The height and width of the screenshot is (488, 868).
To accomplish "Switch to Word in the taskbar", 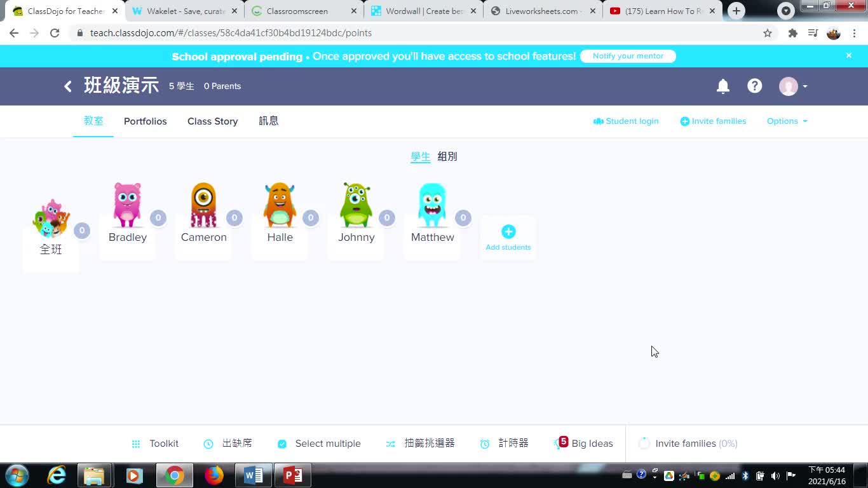I will tap(253, 475).
